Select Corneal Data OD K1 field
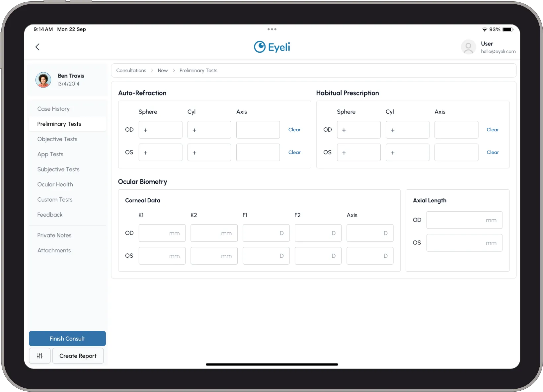 pos(162,233)
